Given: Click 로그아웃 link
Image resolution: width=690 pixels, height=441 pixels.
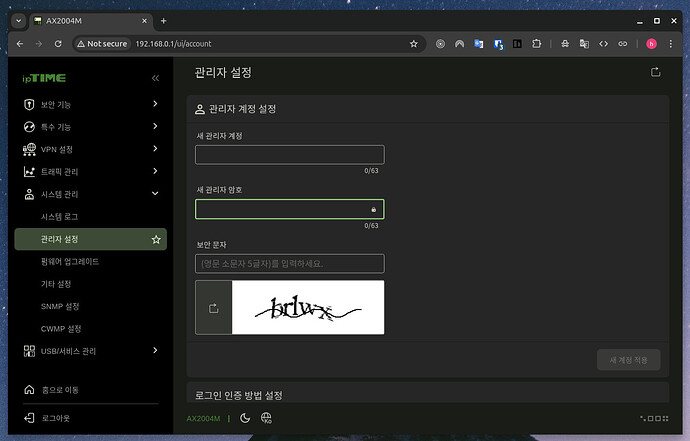Looking at the screenshot, I should tap(55, 418).
